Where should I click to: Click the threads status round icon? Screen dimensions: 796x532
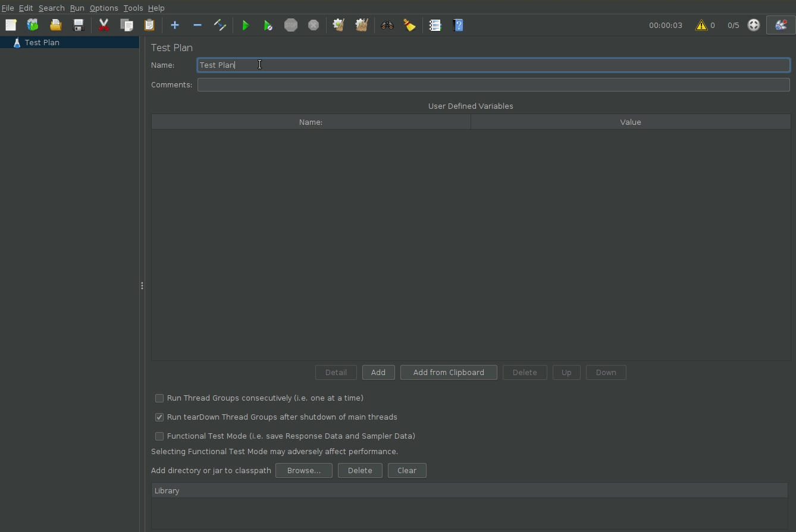[754, 25]
